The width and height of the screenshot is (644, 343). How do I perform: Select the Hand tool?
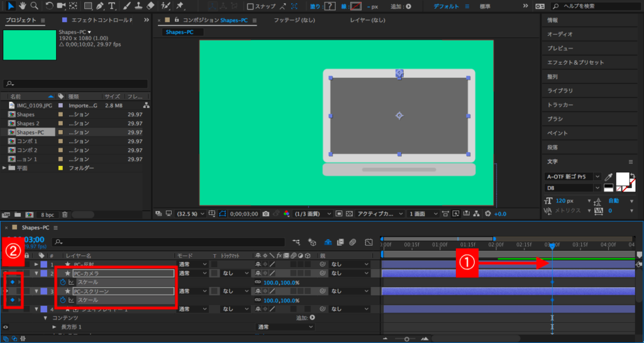22,6
